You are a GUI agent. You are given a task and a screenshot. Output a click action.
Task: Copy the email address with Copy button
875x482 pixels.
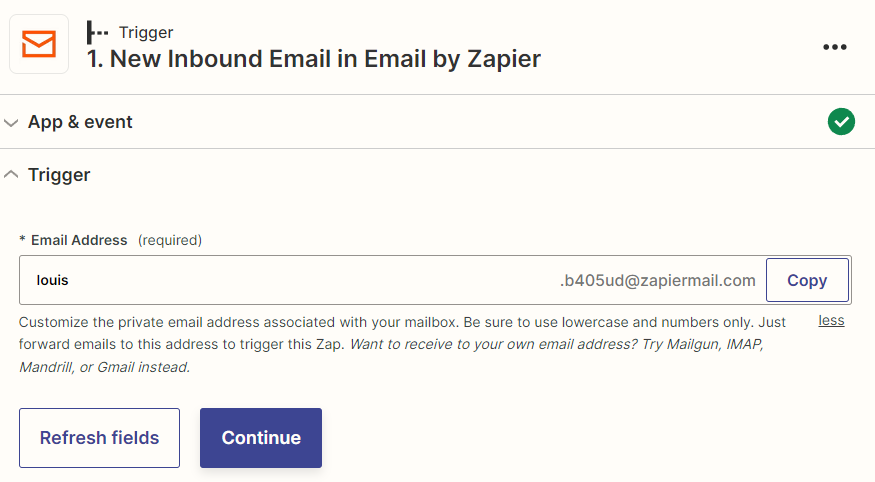click(807, 280)
